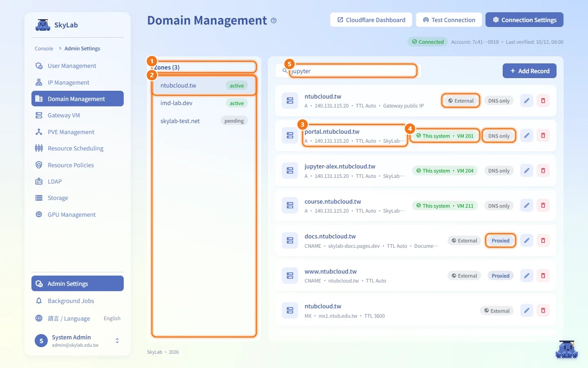588x368 pixels.
Task: Click the server icon of jupyter-alex.ntubcloud.tw row
Action: pos(290,171)
